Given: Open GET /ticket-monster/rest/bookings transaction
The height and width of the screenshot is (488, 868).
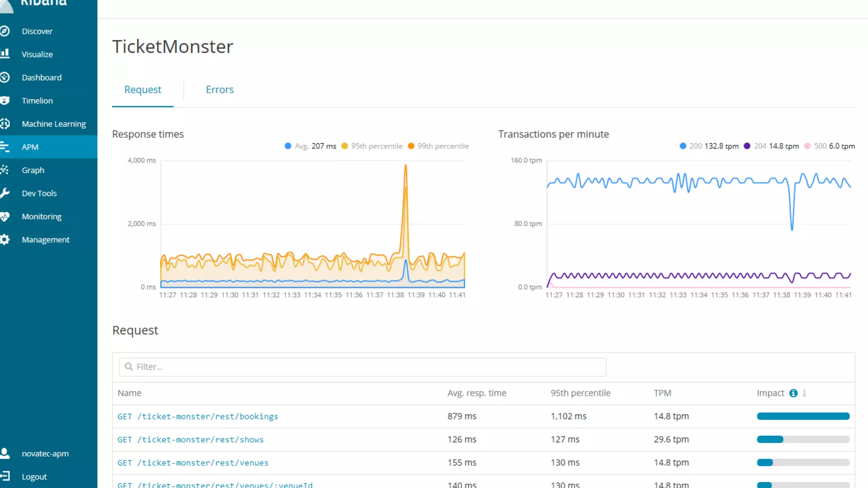Looking at the screenshot, I should [198, 416].
